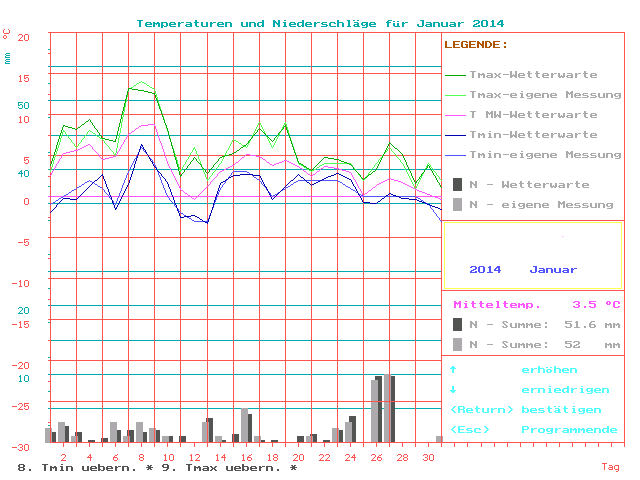Click line sample left of Tmin-Wetterwarte
Viewport: 640px width, 480px height.
(x=456, y=135)
